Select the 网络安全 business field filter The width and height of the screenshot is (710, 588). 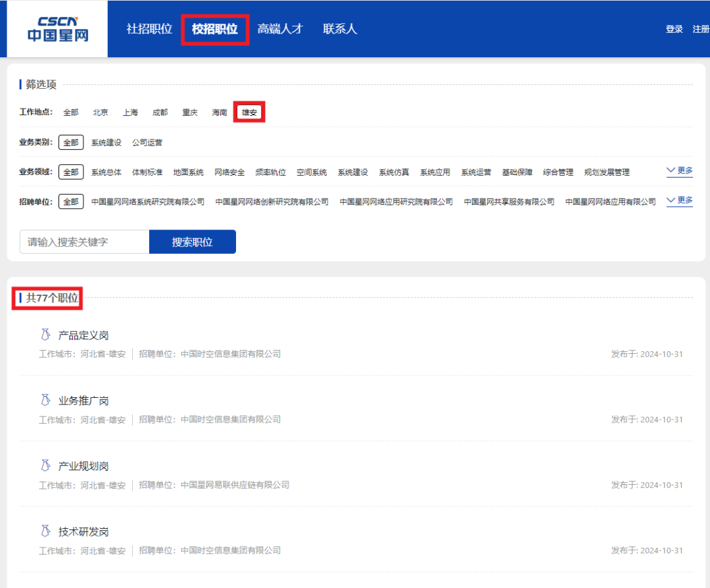click(x=228, y=172)
